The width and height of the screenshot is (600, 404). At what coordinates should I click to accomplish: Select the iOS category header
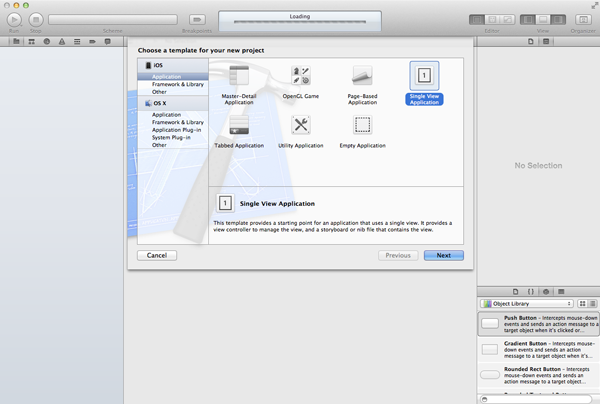point(173,65)
